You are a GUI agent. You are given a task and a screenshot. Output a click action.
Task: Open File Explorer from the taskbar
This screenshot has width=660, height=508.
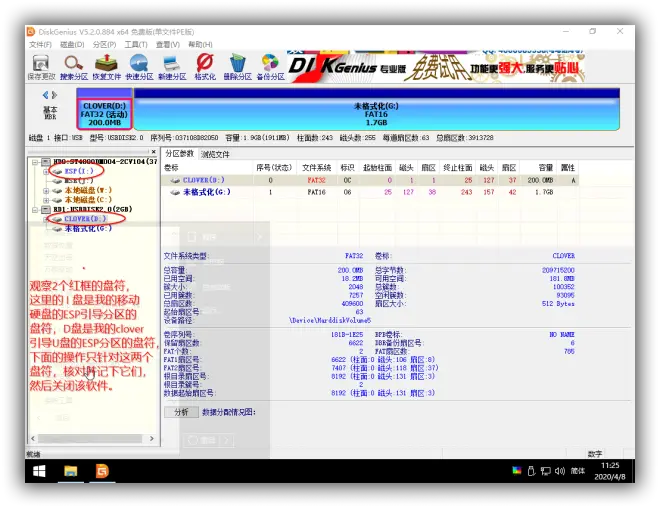[x=71, y=471]
